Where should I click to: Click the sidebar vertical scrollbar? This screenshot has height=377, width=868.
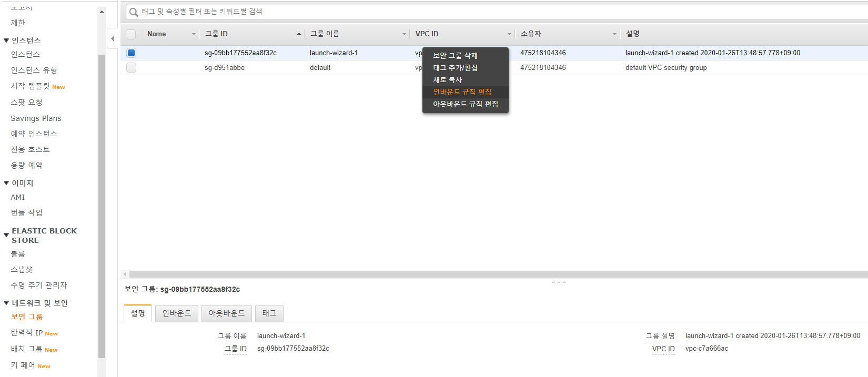click(102, 205)
